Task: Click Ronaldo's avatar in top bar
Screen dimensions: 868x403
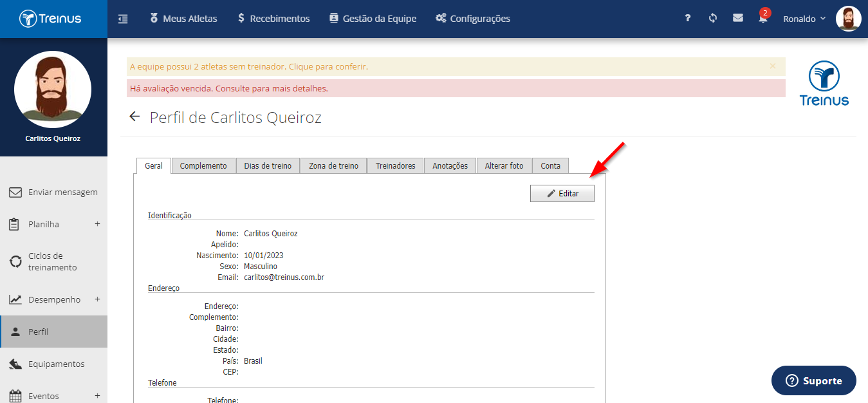Action: tap(848, 19)
